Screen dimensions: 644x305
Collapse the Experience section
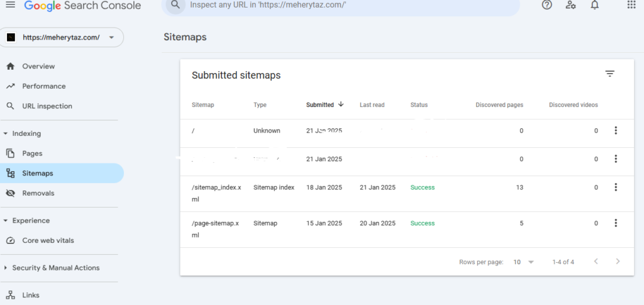click(5, 221)
